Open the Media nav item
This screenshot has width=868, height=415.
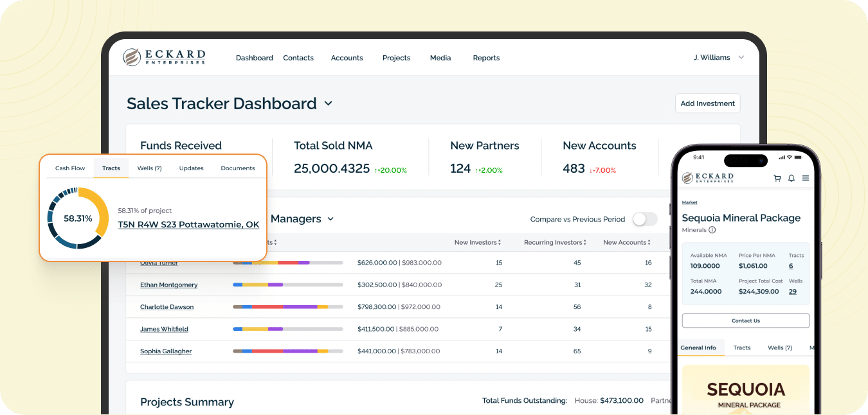click(440, 58)
